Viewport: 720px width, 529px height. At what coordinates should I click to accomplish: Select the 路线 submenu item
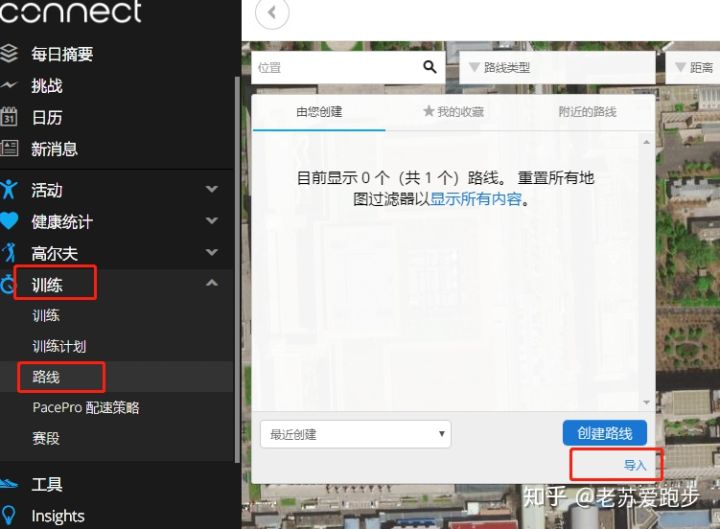pyautogui.click(x=46, y=377)
